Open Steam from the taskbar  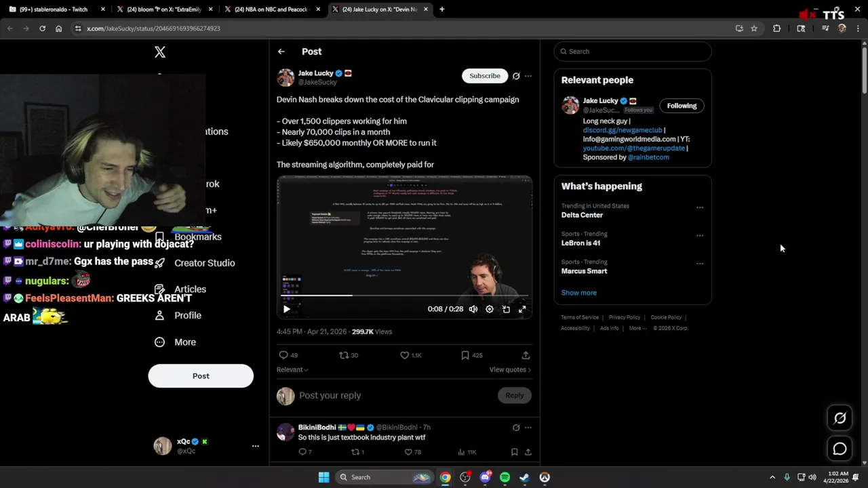click(524, 477)
